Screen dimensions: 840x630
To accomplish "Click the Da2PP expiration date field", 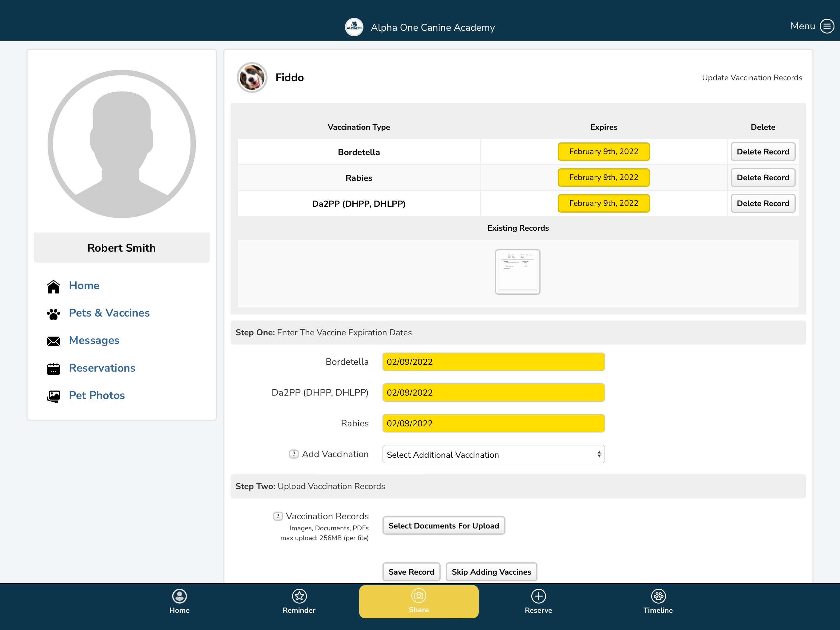I will (x=493, y=393).
